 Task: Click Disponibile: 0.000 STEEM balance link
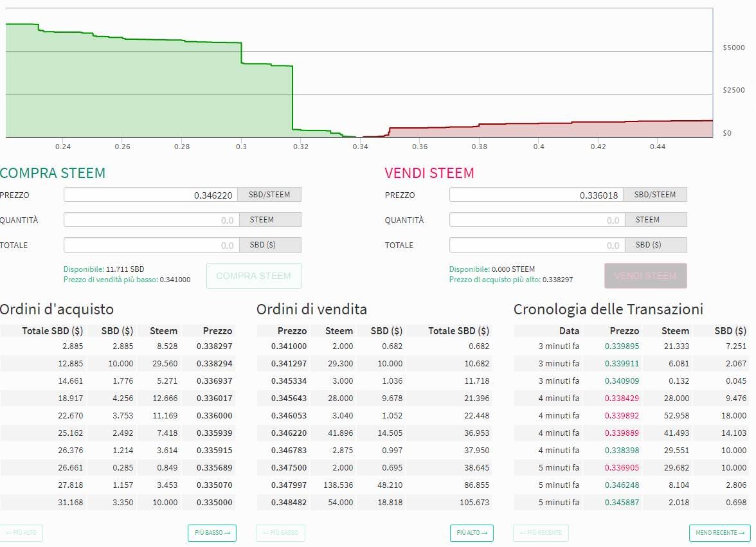[492, 269]
